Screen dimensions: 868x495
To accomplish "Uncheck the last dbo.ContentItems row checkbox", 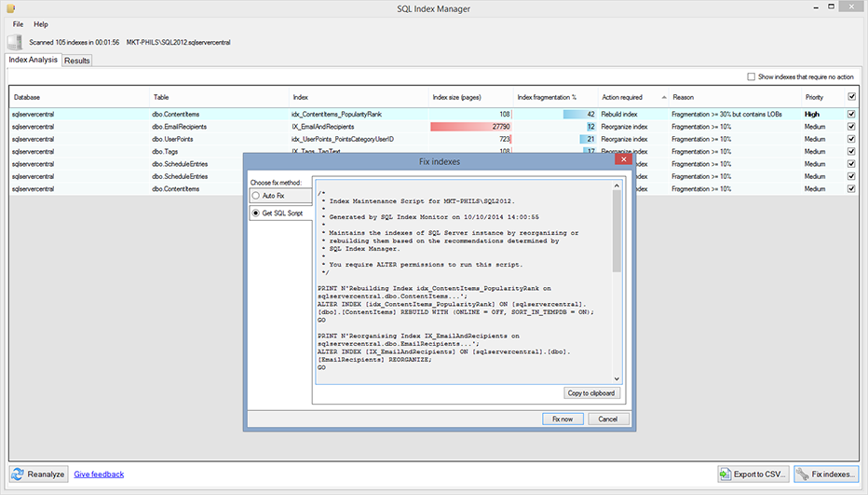I will (851, 188).
